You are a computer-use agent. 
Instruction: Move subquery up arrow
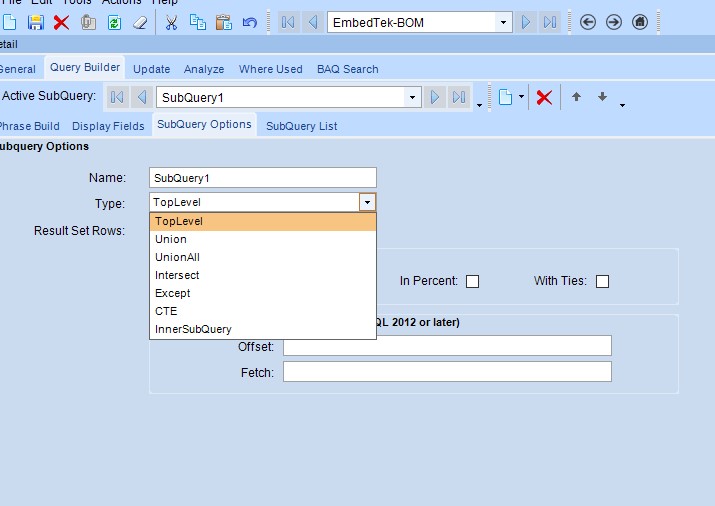point(576,97)
